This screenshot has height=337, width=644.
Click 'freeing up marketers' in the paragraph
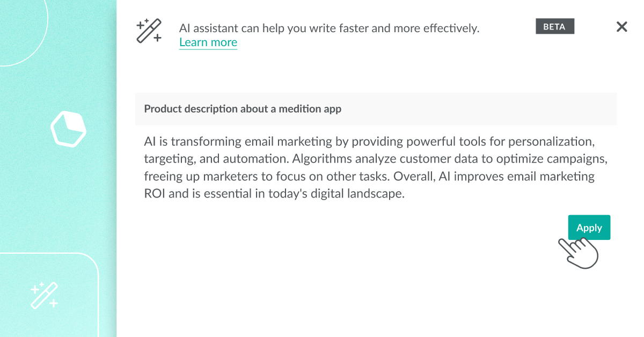[x=196, y=177]
